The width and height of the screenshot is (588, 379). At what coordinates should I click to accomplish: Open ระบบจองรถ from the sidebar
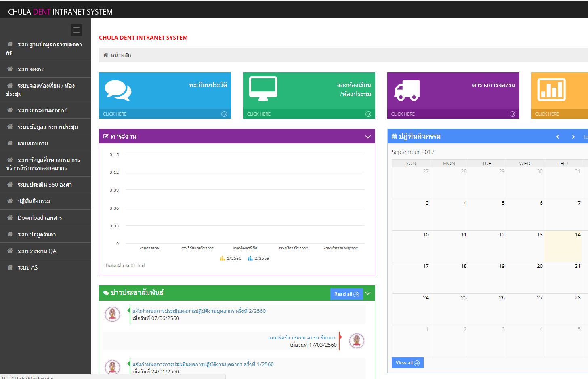pos(31,69)
